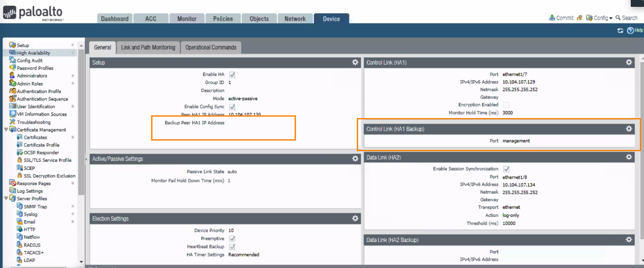The image size is (644, 268).
Task: Open Control Link (HA1 Backup) gear icon
Action: point(629,129)
